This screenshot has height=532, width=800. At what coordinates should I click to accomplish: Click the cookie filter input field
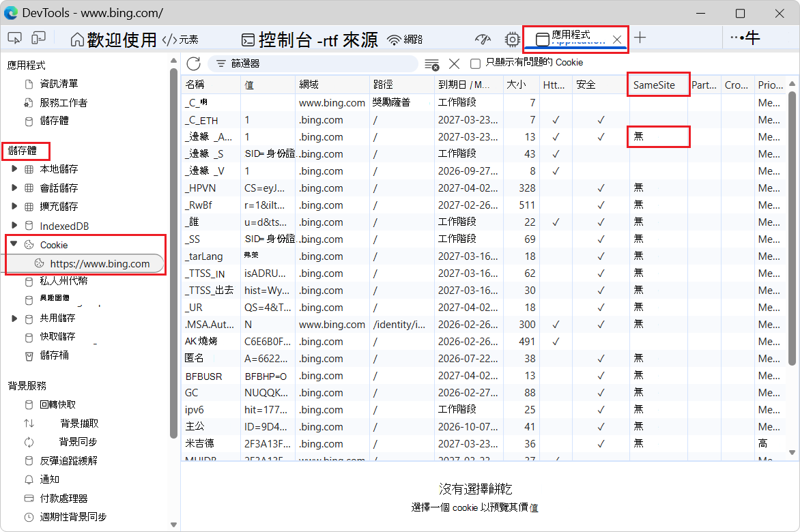[313, 63]
